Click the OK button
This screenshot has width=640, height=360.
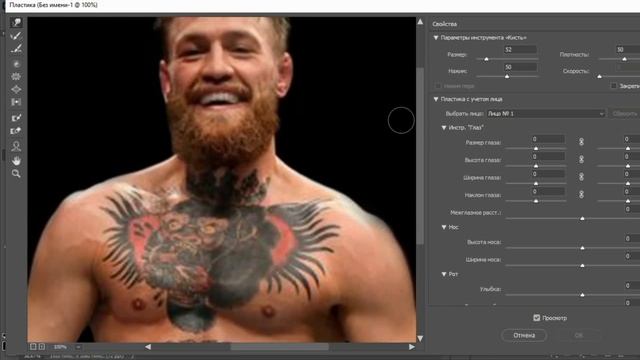tap(579, 335)
